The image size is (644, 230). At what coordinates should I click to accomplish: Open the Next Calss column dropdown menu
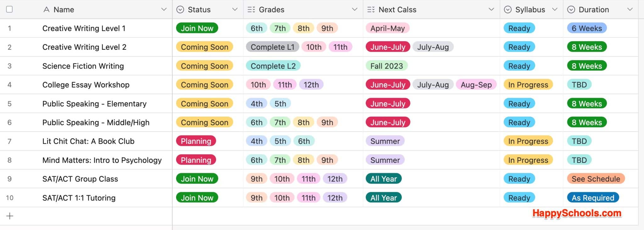point(491,9)
